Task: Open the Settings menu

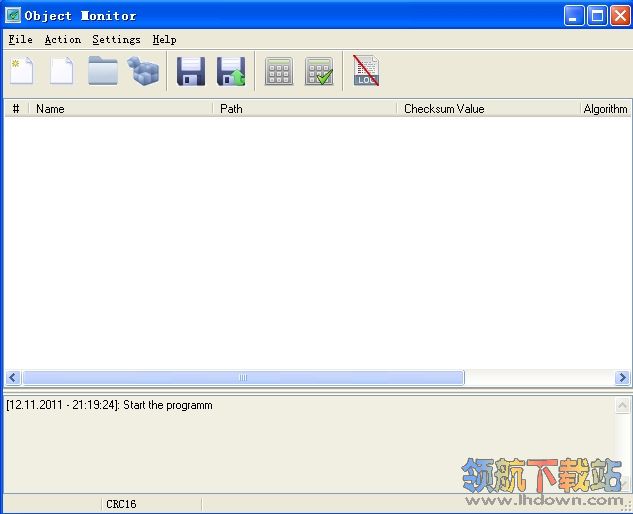Action: pos(116,40)
